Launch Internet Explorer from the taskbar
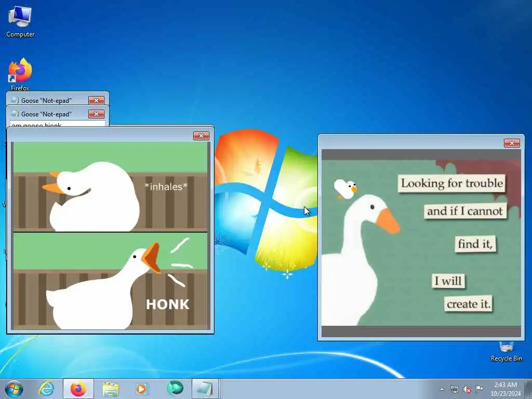532x399 pixels. pos(46,389)
